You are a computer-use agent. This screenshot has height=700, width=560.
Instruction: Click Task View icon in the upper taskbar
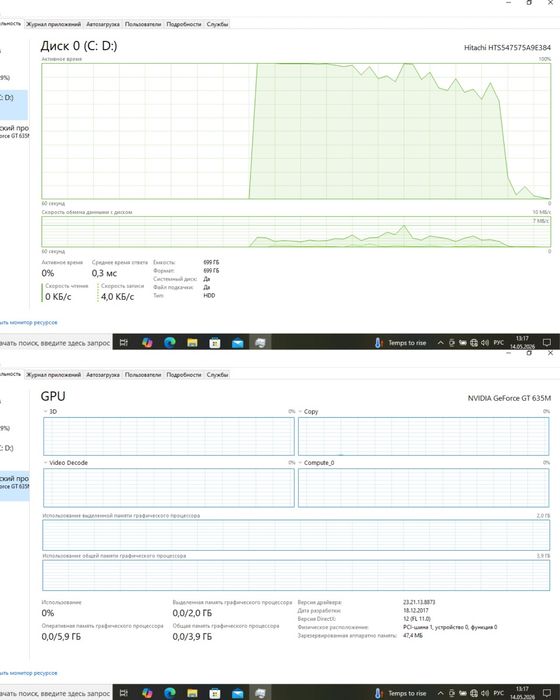(124, 342)
